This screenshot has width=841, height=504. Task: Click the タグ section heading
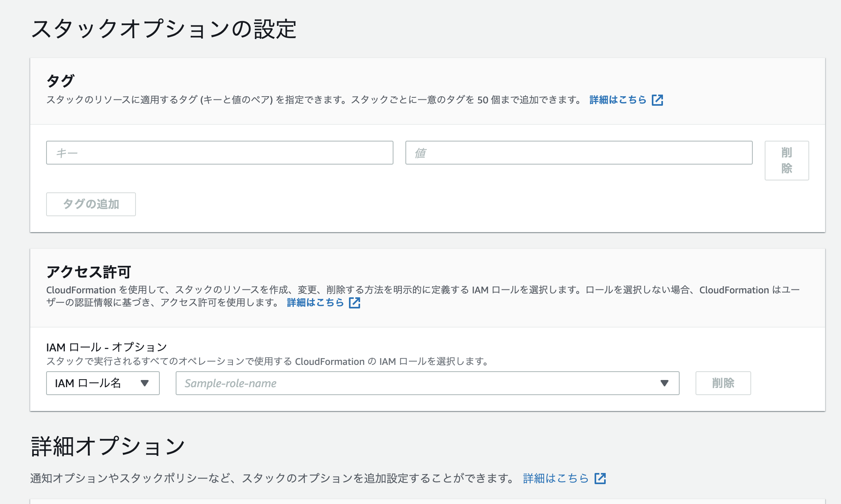[x=60, y=80]
